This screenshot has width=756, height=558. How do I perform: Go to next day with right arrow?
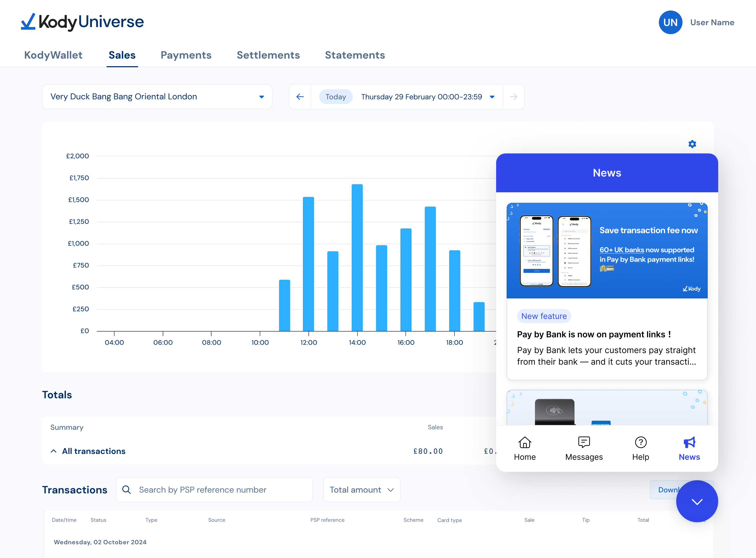tap(513, 97)
